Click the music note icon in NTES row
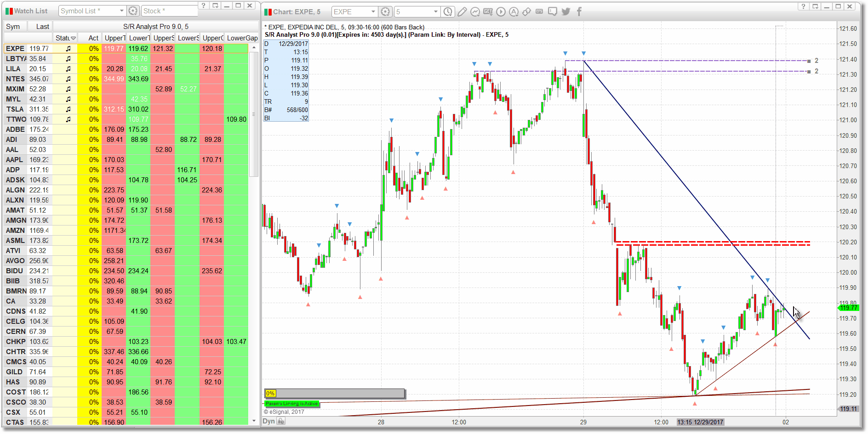This screenshot has height=434, width=868. click(68, 79)
